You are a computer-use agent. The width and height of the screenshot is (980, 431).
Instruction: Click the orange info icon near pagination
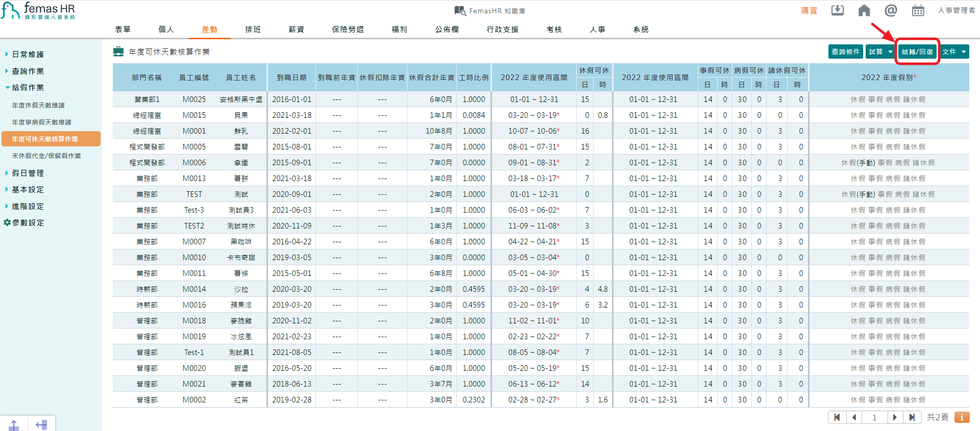[962, 417]
